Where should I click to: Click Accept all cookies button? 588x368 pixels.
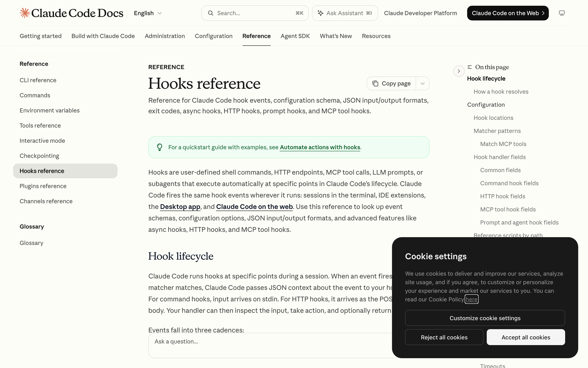pyautogui.click(x=526, y=337)
